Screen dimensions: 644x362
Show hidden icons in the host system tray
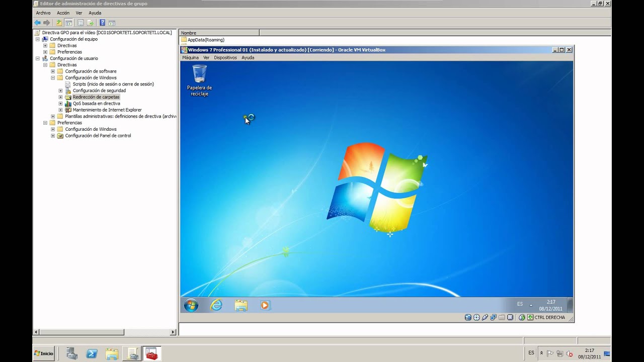[x=541, y=353]
